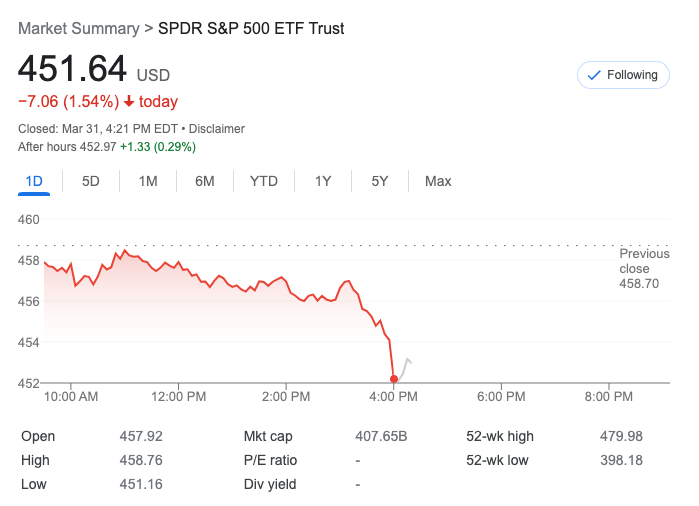Screen dimensions: 699x506
Task: Select the YTD chart tab
Action: coord(264,181)
